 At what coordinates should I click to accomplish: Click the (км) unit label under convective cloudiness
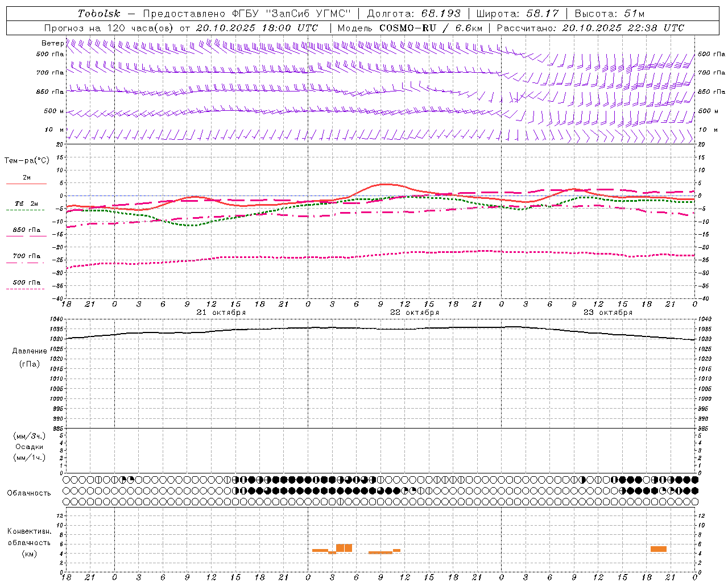point(30,554)
